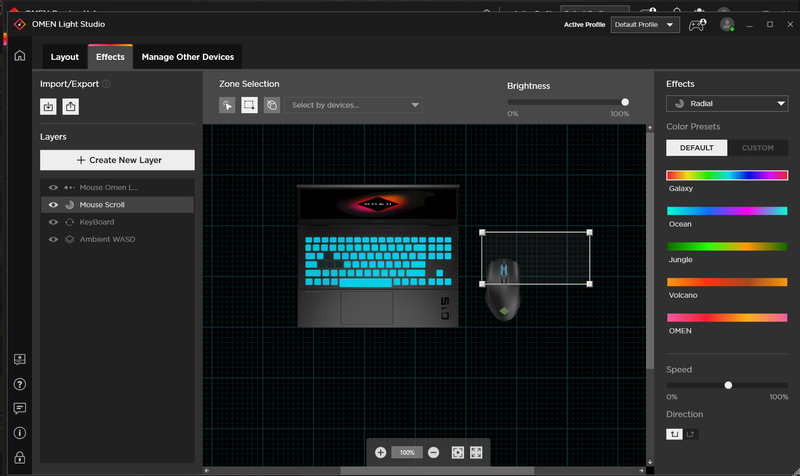
Task: Switch to CUSTOM color presets
Action: (757, 148)
